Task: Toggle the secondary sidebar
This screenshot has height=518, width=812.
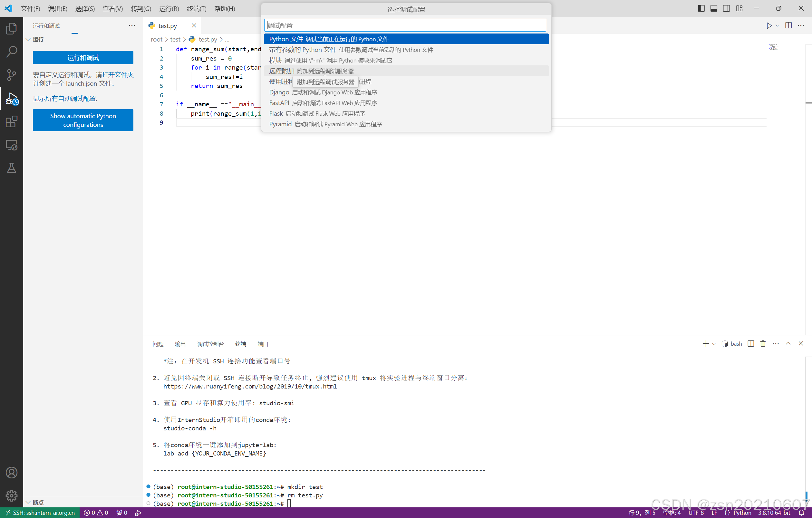Action: pyautogui.click(x=726, y=8)
